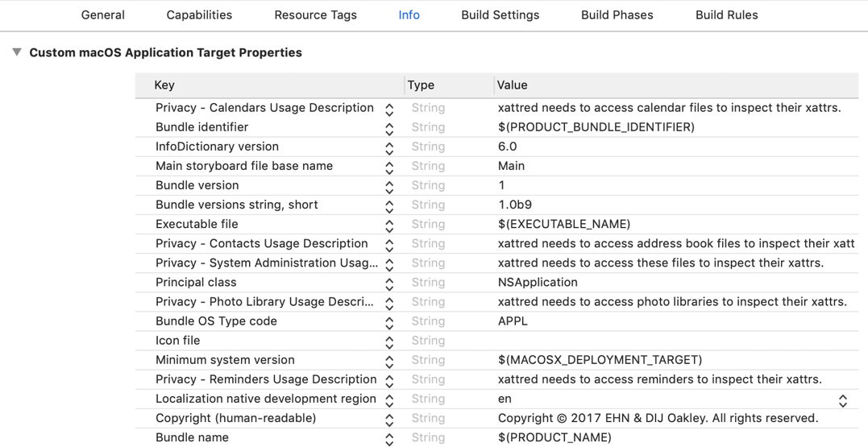Open the Localization native development region value dropdown
This screenshot has height=447, width=868.
[x=842, y=399]
